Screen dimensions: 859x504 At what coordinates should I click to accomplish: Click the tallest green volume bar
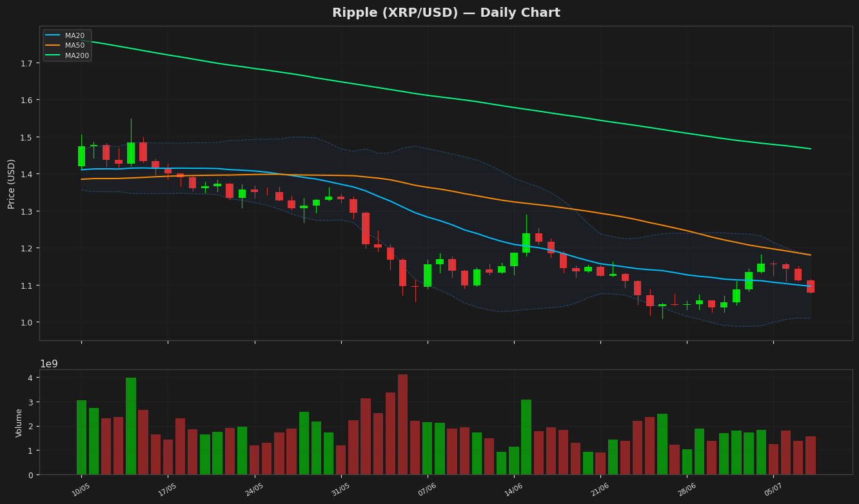131,426
